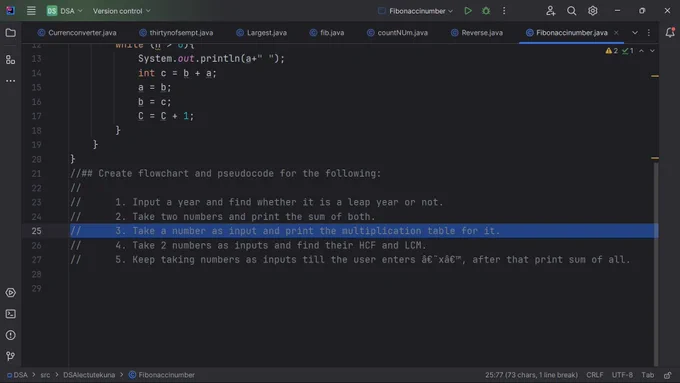Click the HCF and LCM comment line
Image resolution: width=680 pixels, height=383 pixels.
[x=248, y=245]
